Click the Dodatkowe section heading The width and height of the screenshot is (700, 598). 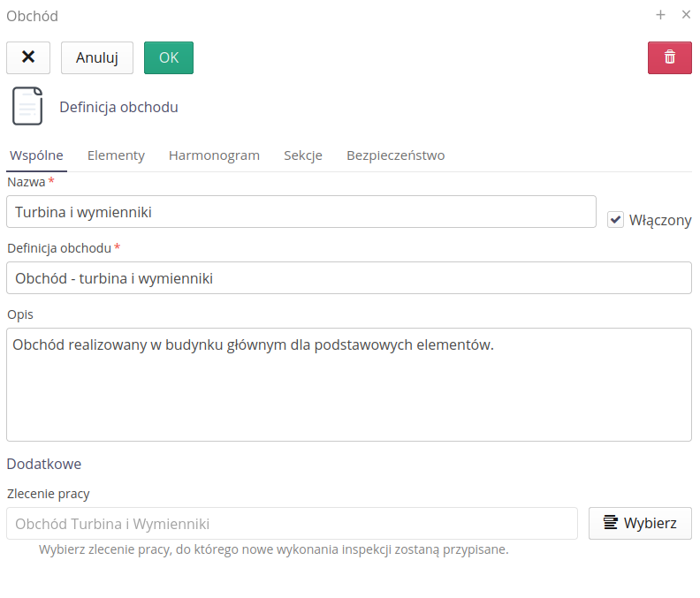44,464
